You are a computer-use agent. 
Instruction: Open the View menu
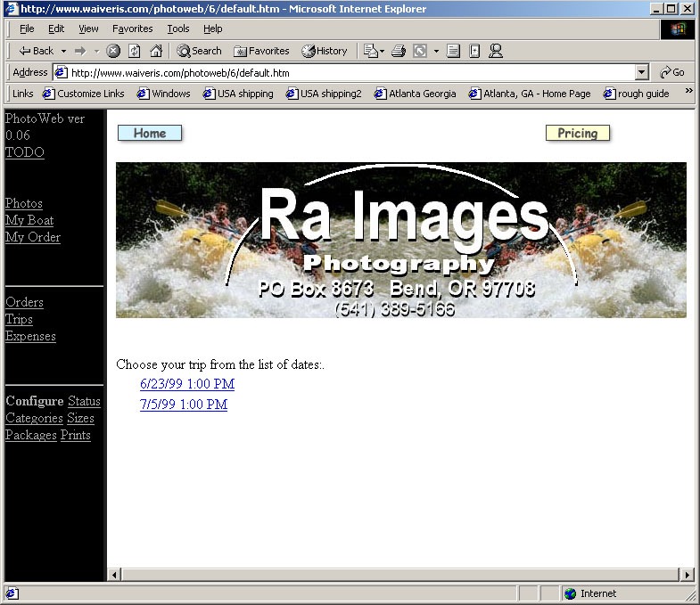pos(88,29)
